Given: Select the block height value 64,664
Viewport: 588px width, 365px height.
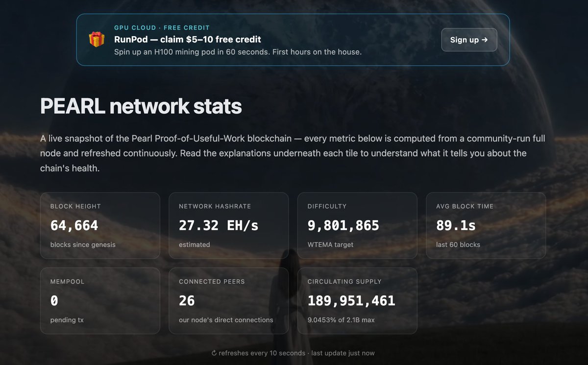Looking at the screenshot, I should pos(74,225).
